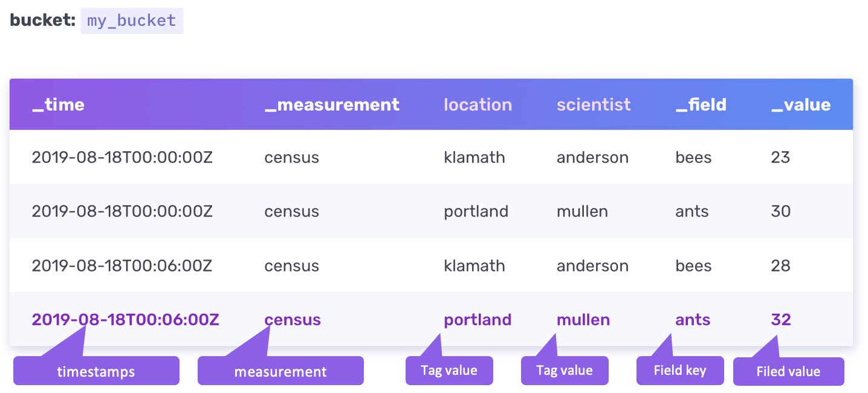This screenshot has height=393, width=868.
Task: Click the my_bucket bucket name tag
Action: pyautogui.click(x=132, y=21)
